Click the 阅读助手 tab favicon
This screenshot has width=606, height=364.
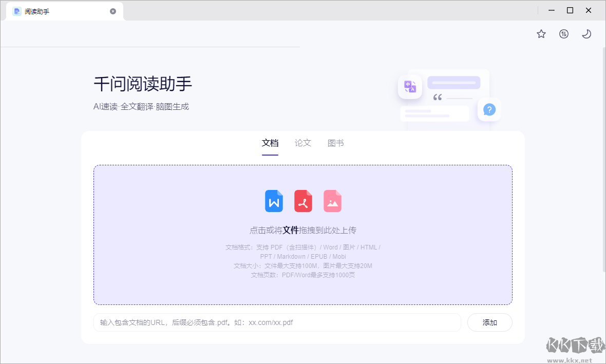click(16, 11)
